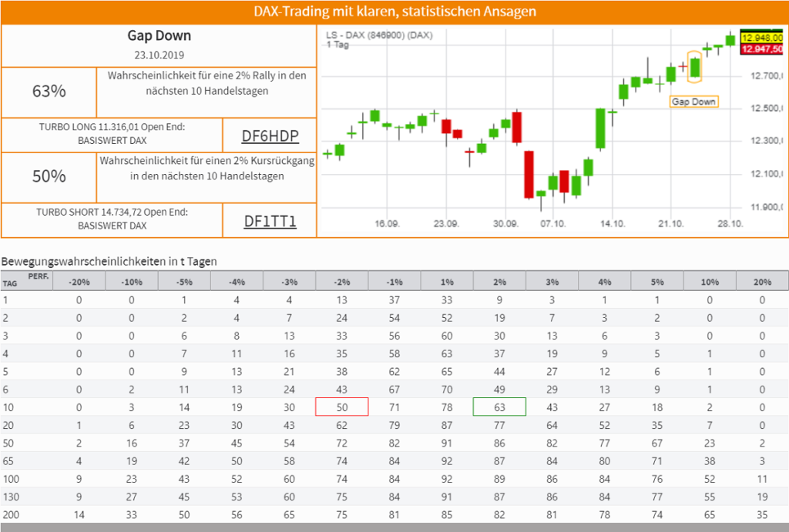Viewport: 789px width, 532px height.
Task: Click the 63% rally probability box
Action: click(49, 92)
